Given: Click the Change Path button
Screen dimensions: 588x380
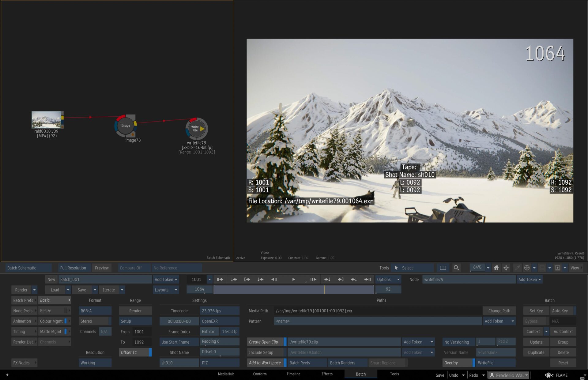Looking at the screenshot, I should tap(499, 310).
